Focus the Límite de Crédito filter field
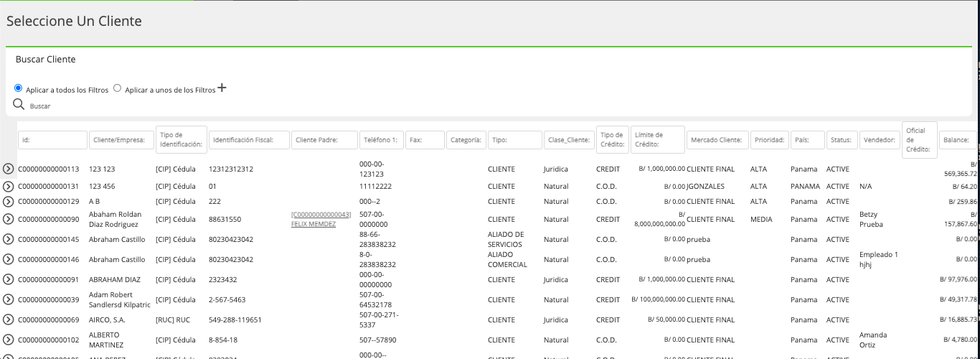980x359 pixels. pyautogui.click(x=658, y=140)
